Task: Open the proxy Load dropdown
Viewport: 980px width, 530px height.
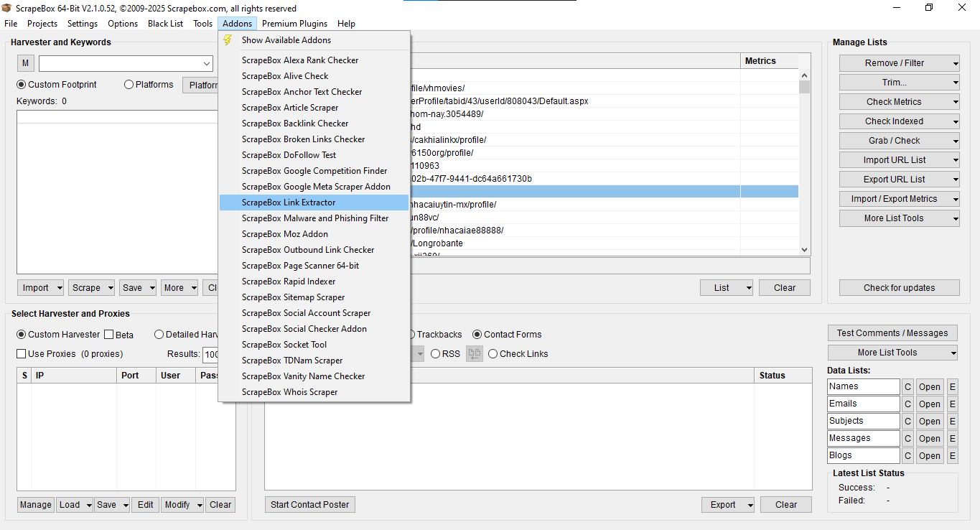Action: point(75,505)
